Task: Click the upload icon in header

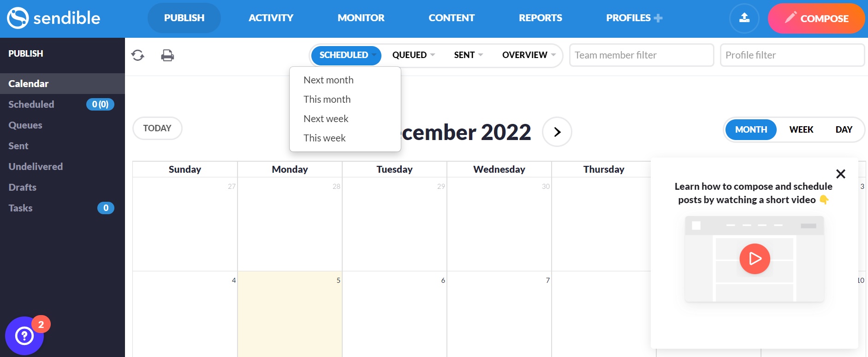Action: [744, 18]
